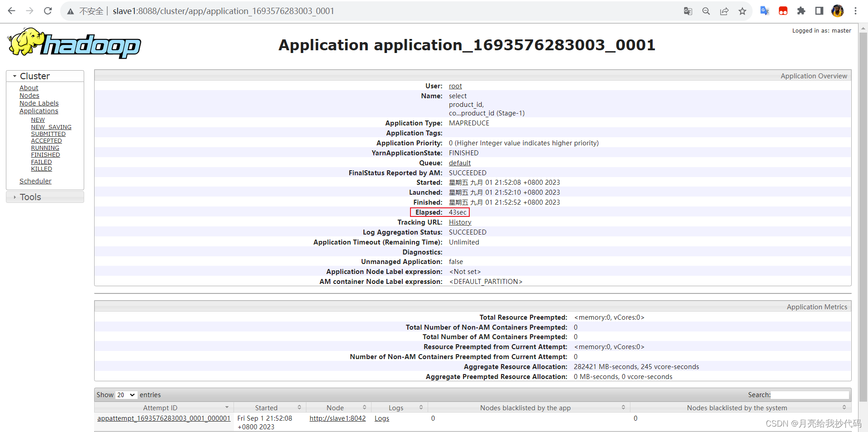Click the browser reload page icon
The width and height of the screenshot is (868, 432).
[x=48, y=11]
